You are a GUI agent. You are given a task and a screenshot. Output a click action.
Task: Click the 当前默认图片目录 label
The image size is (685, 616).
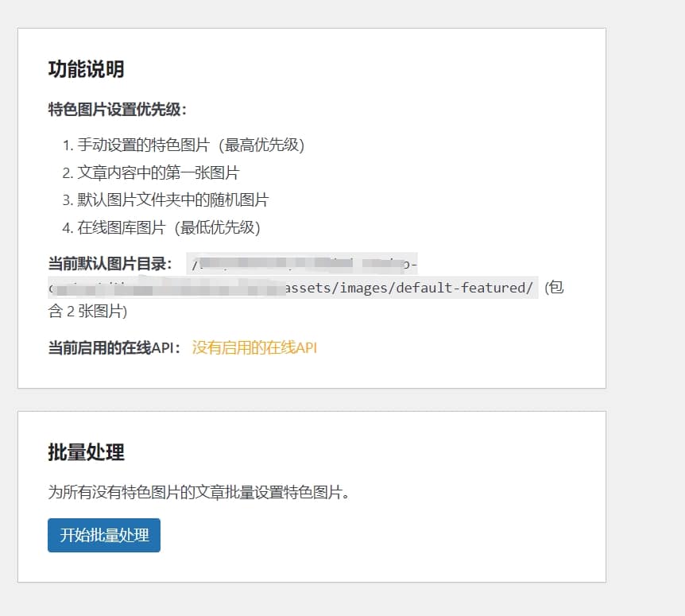point(110,264)
